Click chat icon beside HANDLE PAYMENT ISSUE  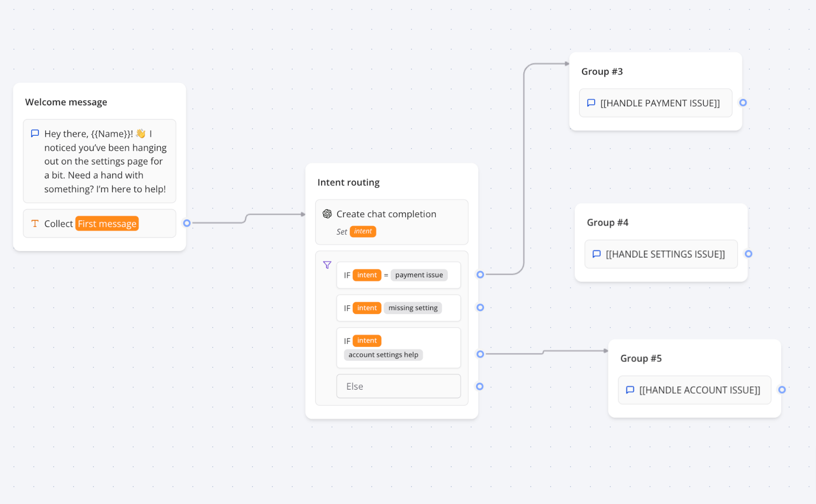click(x=591, y=103)
